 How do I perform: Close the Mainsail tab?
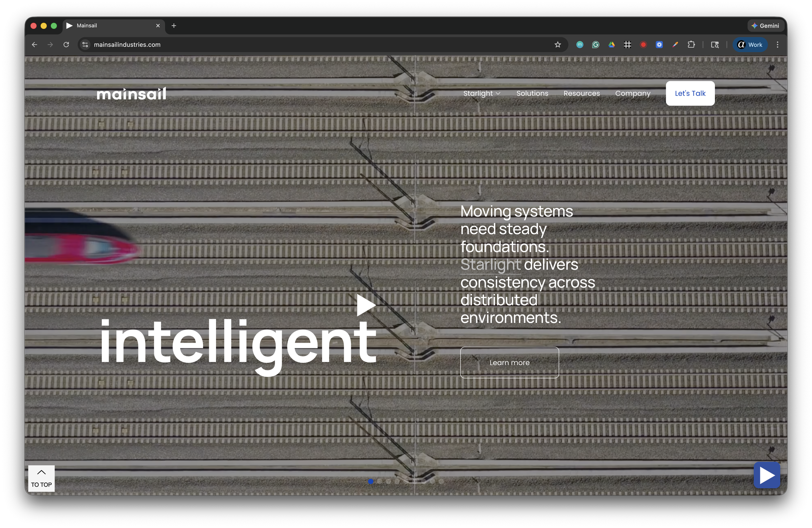[x=158, y=26]
